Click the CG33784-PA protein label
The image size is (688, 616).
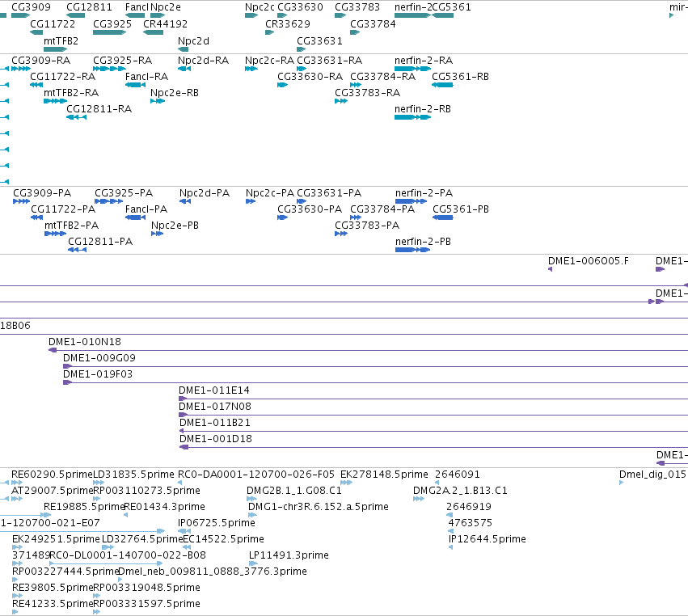tap(382, 209)
